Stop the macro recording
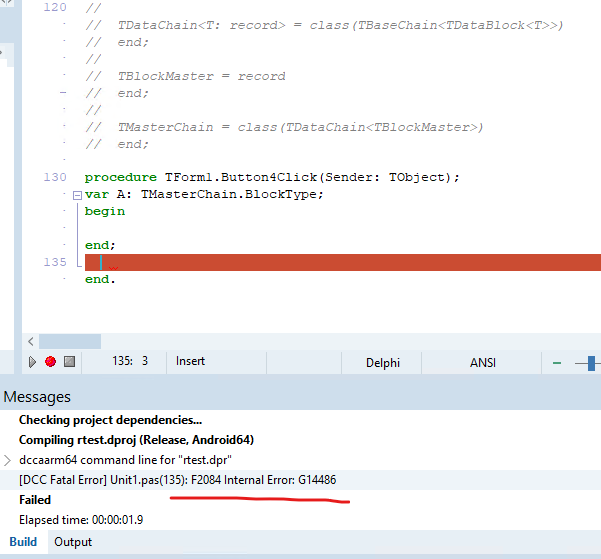 [x=69, y=361]
